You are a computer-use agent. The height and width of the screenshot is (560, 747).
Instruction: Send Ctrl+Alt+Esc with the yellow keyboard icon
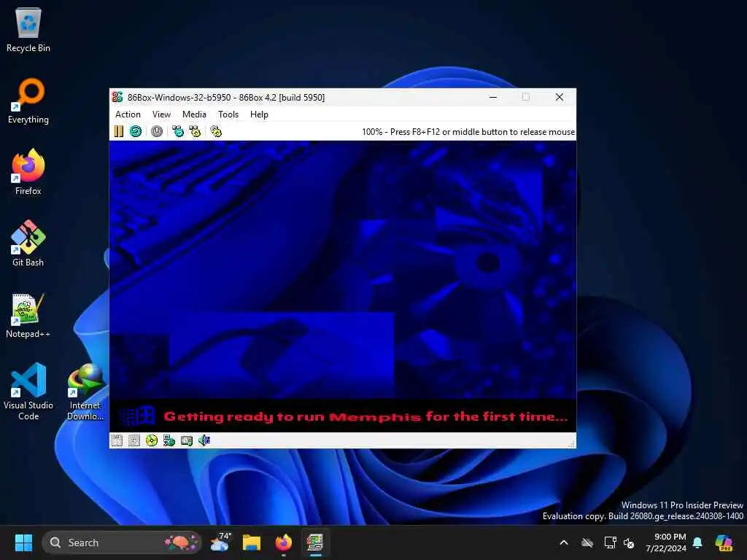click(x=195, y=131)
